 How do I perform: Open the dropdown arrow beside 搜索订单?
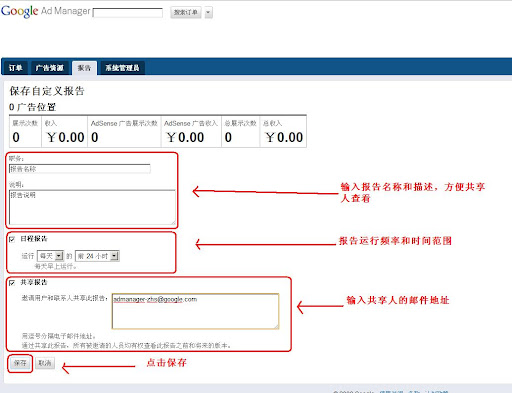point(209,13)
